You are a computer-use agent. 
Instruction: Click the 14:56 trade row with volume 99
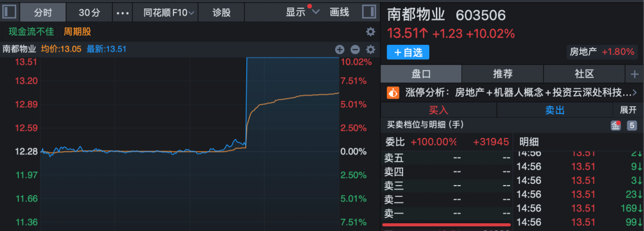(x=579, y=223)
